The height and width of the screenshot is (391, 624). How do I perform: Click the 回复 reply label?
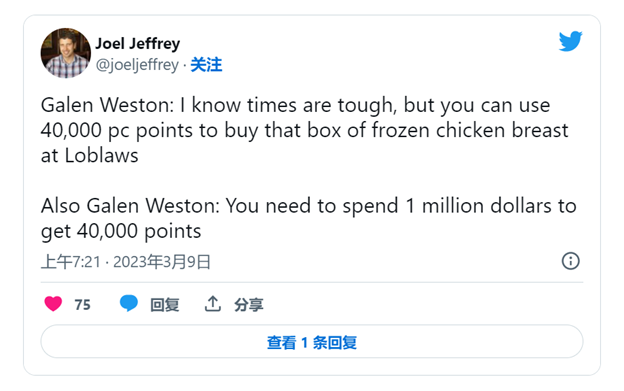tap(165, 305)
